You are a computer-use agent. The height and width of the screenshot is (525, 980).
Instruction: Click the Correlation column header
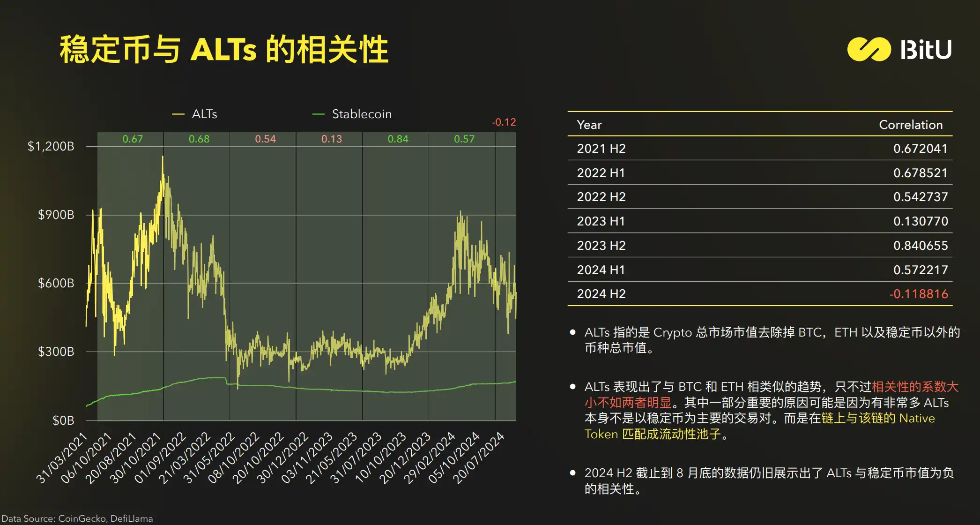click(x=910, y=125)
